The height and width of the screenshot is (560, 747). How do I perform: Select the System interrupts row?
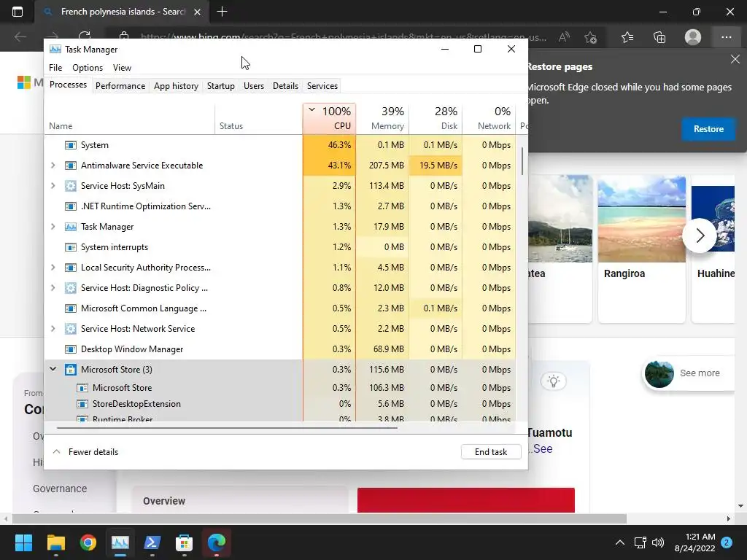point(280,247)
